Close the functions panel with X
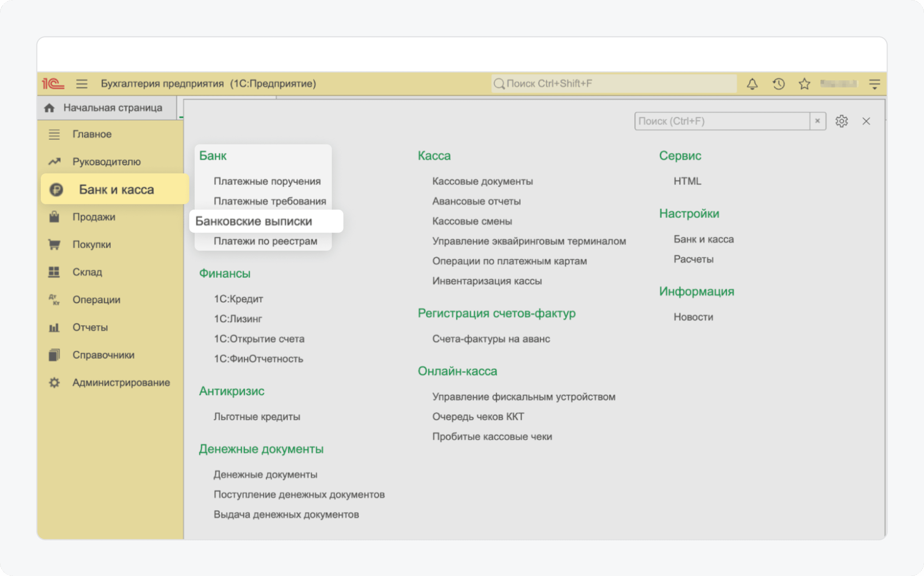The height and width of the screenshot is (576, 924). (x=866, y=121)
